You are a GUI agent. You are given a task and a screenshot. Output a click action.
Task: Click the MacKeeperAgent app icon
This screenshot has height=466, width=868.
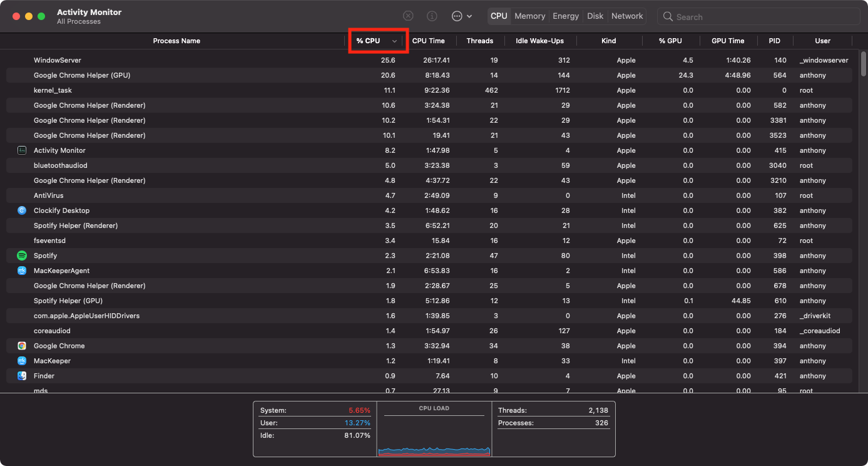(x=22, y=271)
